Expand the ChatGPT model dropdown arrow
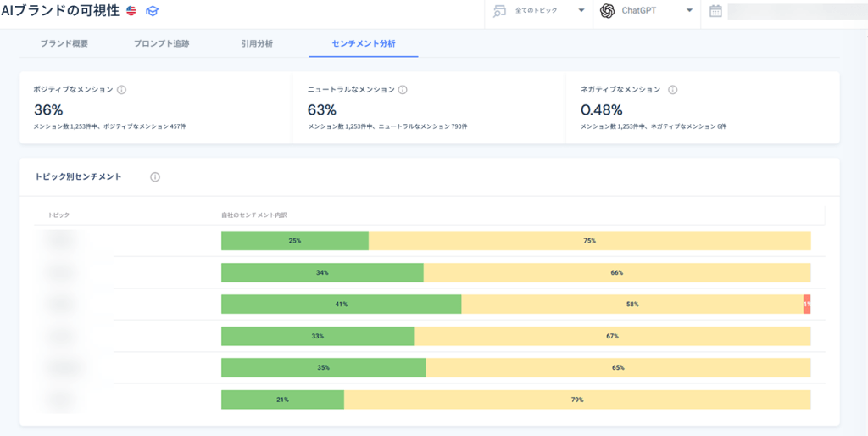This screenshot has height=436, width=868. coord(689,10)
